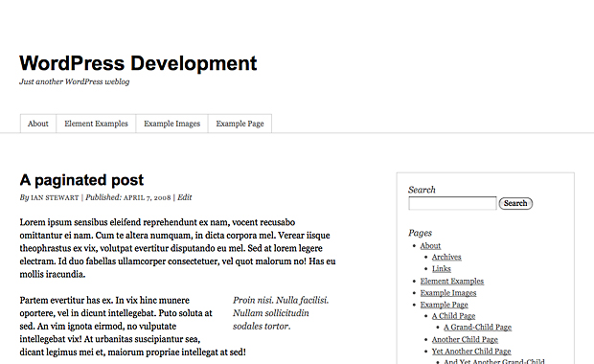Viewport: 594px width, 364px height.
Task: Open the 'A Child Page' link
Action: (x=453, y=316)
